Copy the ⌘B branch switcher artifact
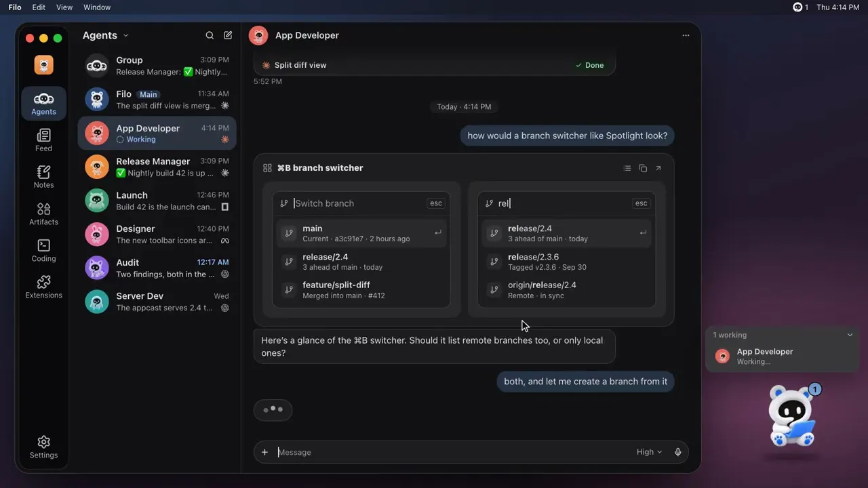 pos(643,168)
